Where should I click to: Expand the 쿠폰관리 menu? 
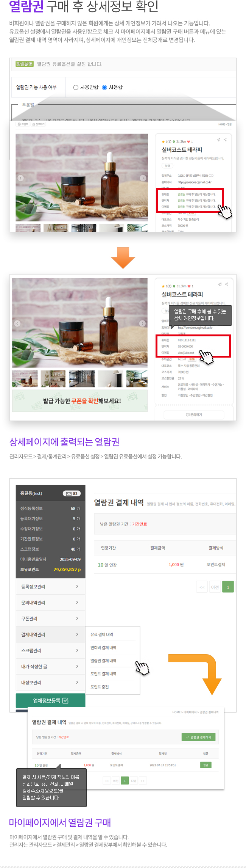pyautogui.click(x=50, y=618)
